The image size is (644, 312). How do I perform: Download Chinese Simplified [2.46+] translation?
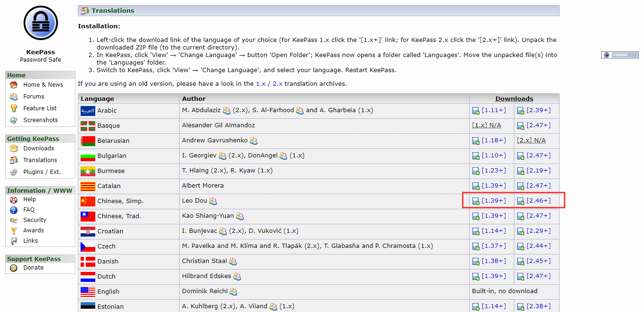(x=538, y=201)
